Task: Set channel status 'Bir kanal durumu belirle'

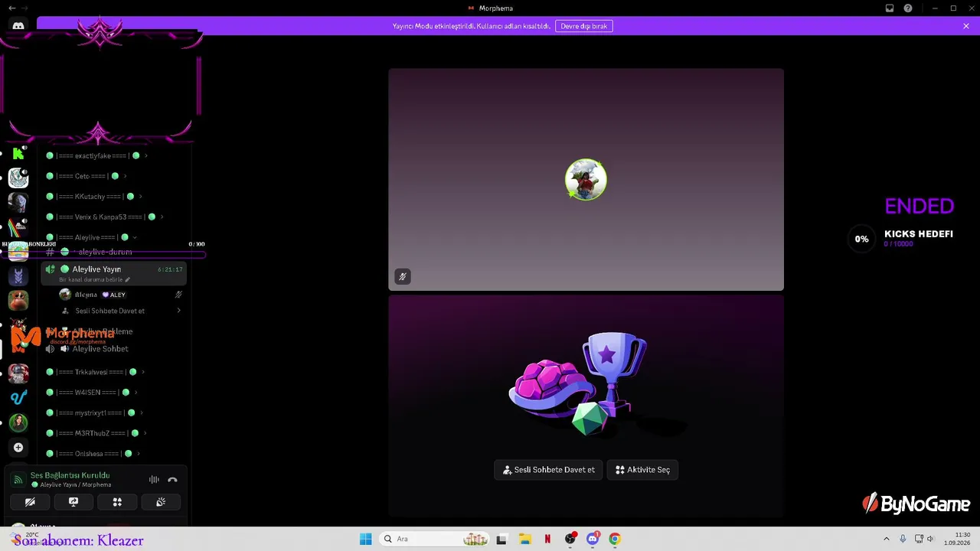Action: [95, 280]
